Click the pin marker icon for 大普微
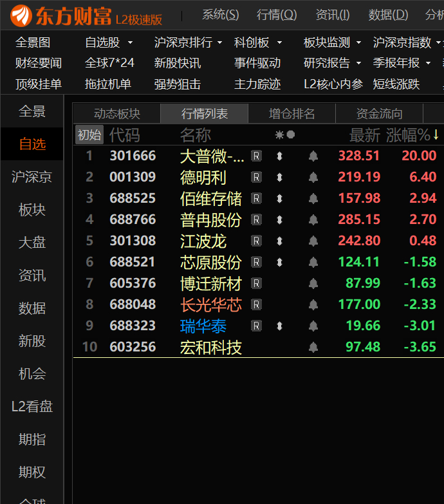 pos(279,156)
